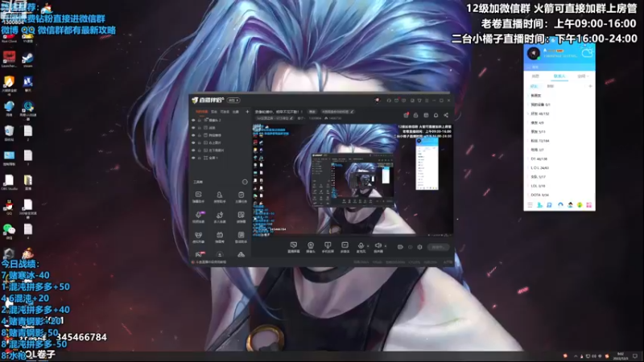This screenshot has height=362, width=644.
Task: Click the record camera icon near the start button
Action: pyautogui.click(x=400, y=247)
